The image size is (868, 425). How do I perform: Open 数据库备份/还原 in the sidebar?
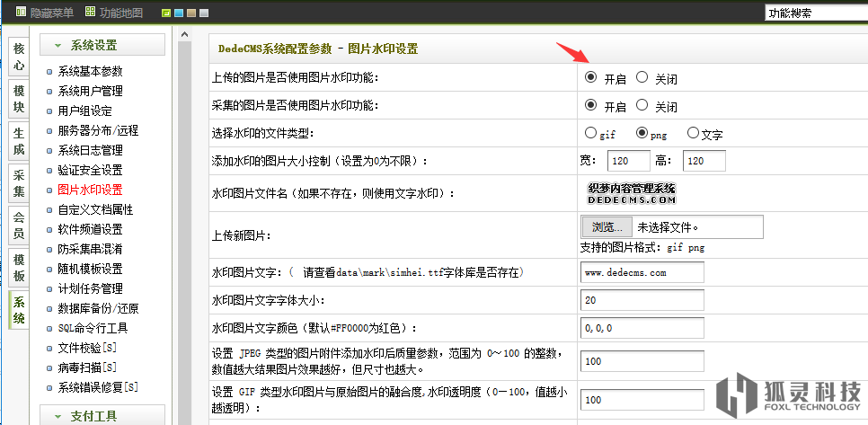pos(96,308)
